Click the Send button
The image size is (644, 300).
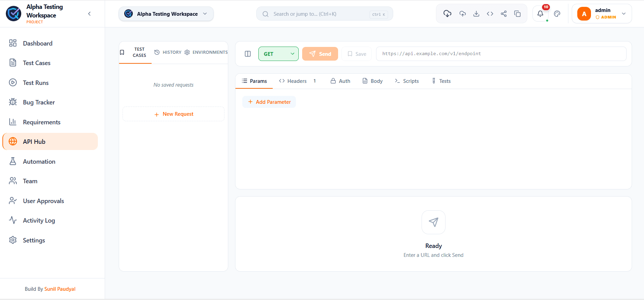tap(320, 54)
